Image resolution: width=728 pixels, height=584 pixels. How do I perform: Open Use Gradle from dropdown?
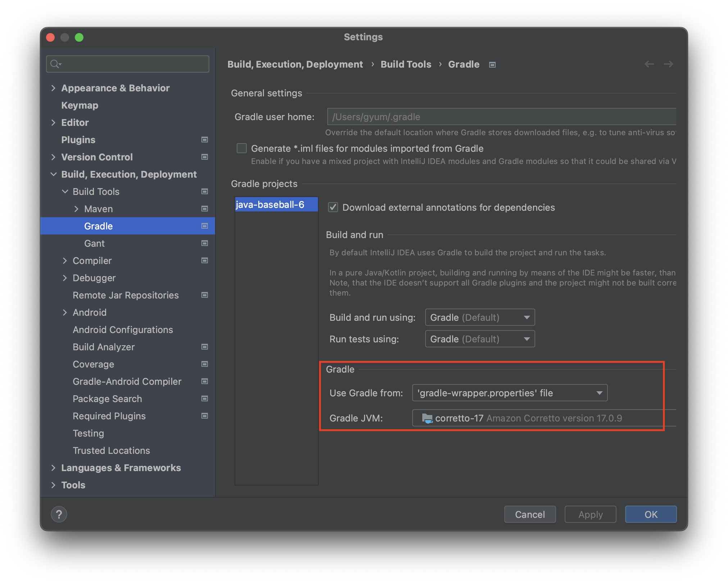[x=509, y=393]
